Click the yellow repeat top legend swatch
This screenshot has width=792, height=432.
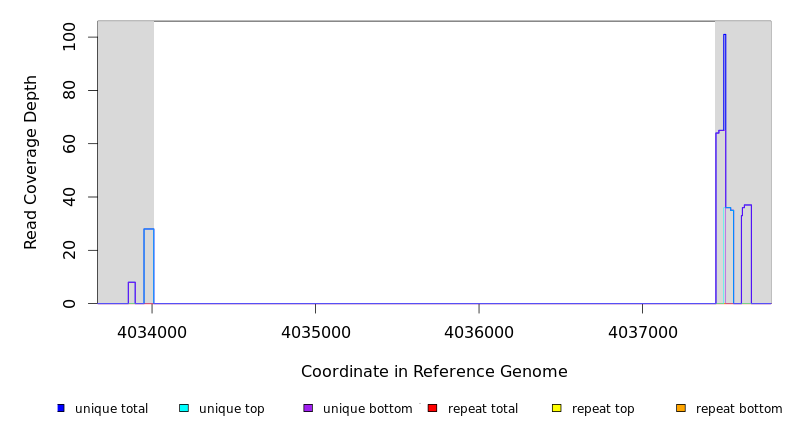557,408
